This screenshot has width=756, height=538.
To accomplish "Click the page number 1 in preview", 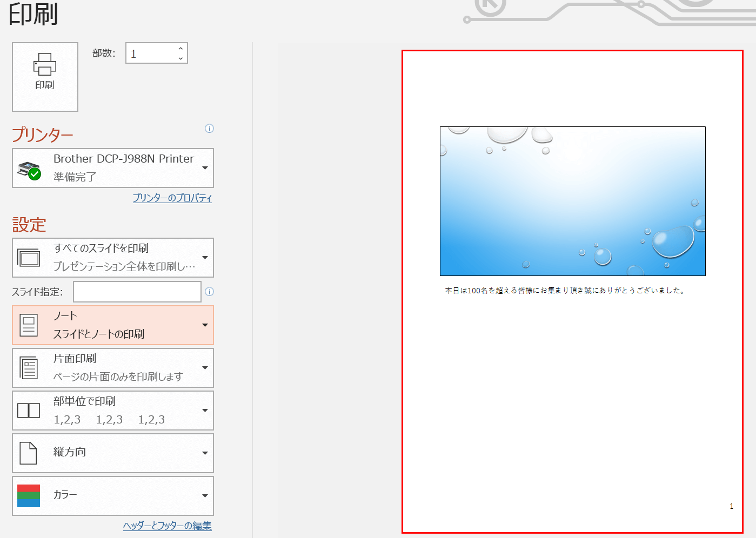I will click(x=732, y=506).
